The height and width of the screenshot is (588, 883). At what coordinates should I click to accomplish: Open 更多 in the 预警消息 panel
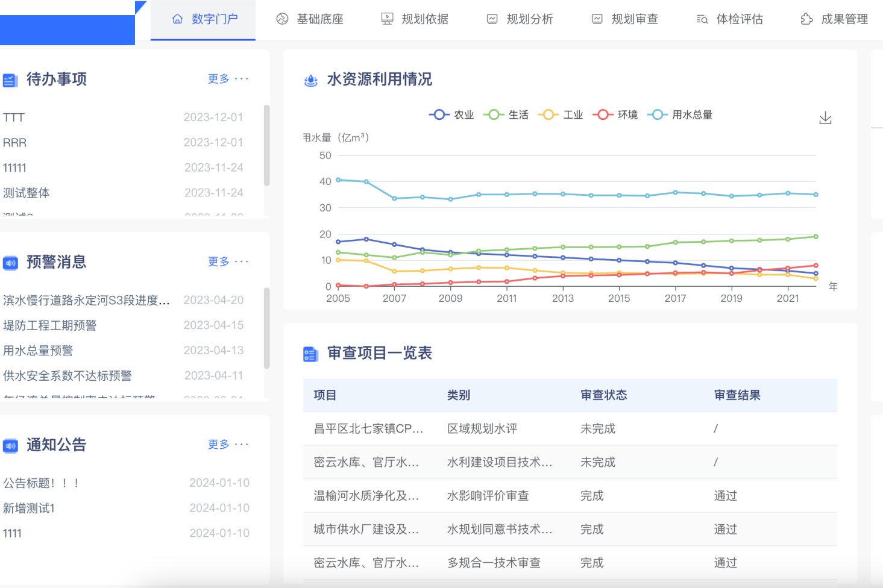tap(228, 261)
